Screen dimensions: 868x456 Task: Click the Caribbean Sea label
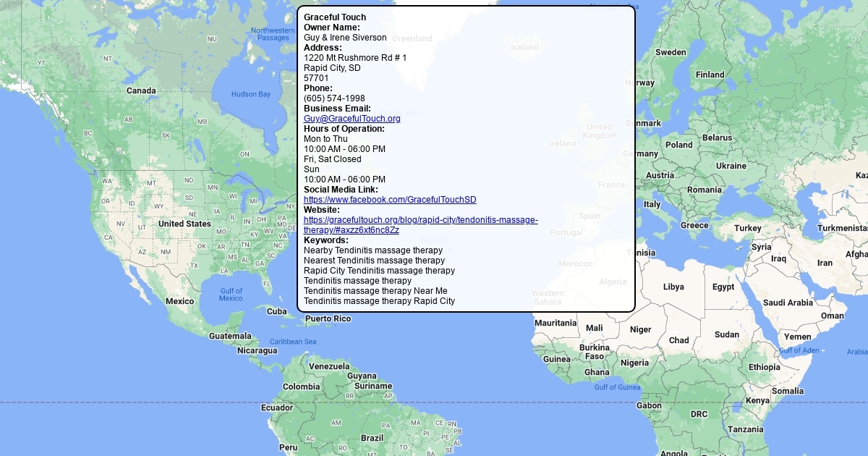(293, 342)
